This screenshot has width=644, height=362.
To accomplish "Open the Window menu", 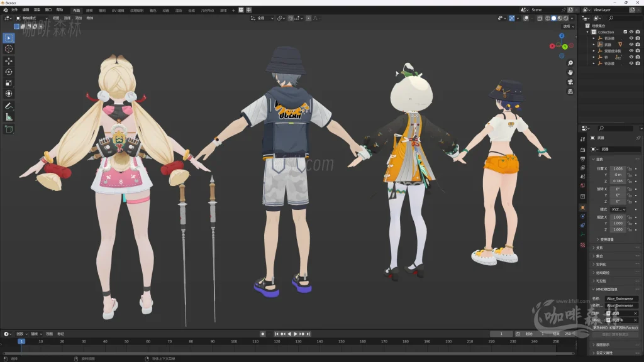I will pos(48,10).
